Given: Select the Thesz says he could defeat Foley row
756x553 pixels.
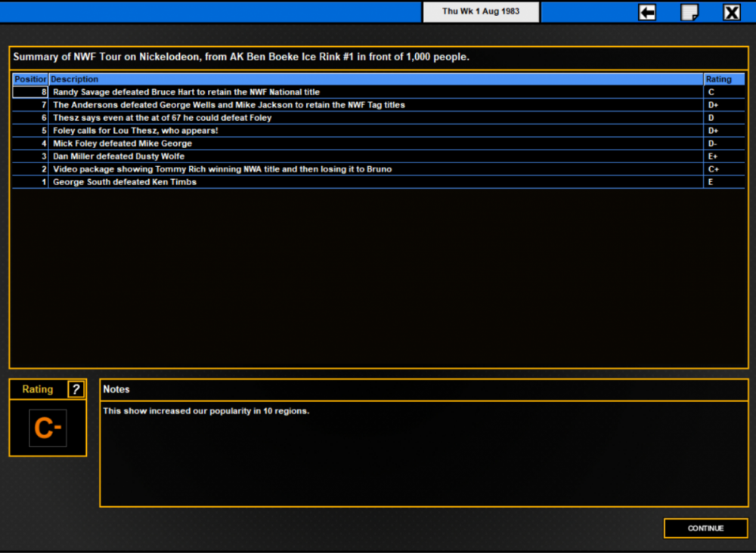Looking at the screenshot, I should click(379, 118).
